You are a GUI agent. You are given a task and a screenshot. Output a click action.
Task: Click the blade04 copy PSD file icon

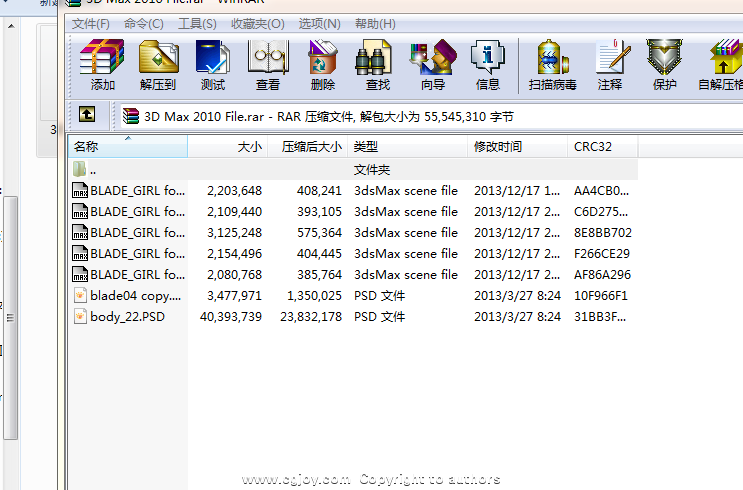[x=80, y=295]
